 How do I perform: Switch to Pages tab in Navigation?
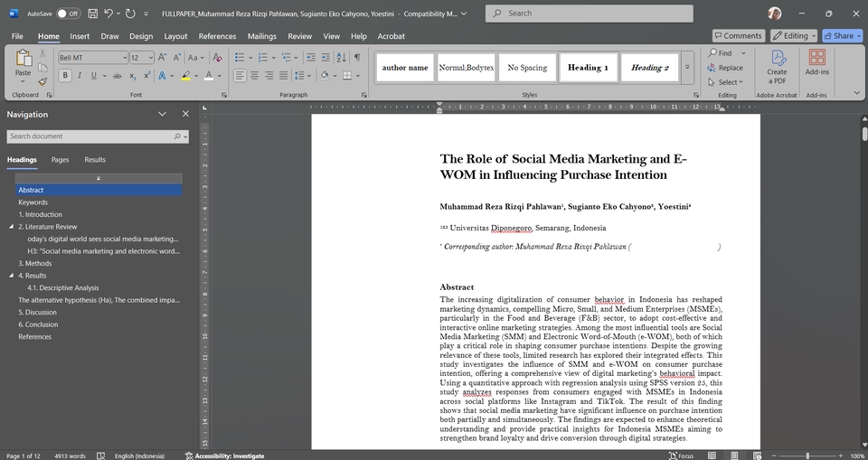click(60, 159)
